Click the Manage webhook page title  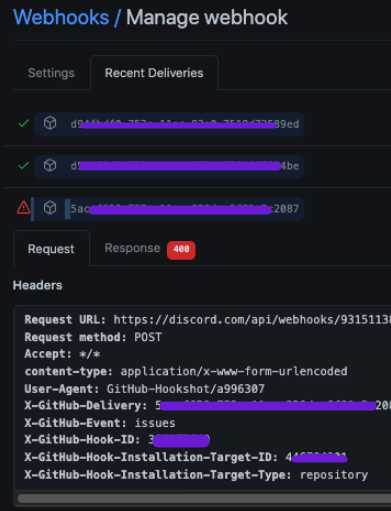pyautogui.click(x=207, y=17)
